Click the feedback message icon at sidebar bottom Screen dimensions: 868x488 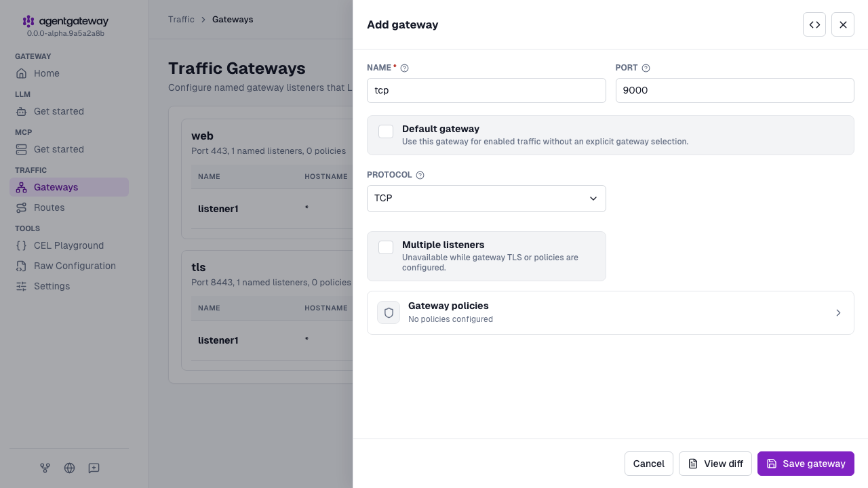point(94,468)
